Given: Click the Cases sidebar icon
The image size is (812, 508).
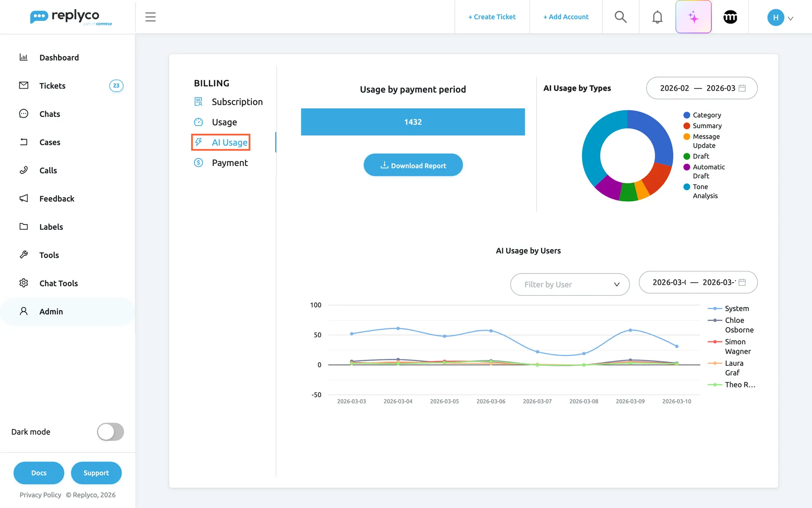Looking at the screenshot, I should coord(24,142).
